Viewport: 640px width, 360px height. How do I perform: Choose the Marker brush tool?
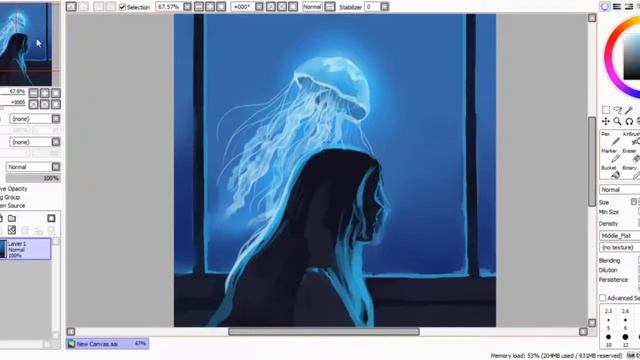[x=611, y=156]
